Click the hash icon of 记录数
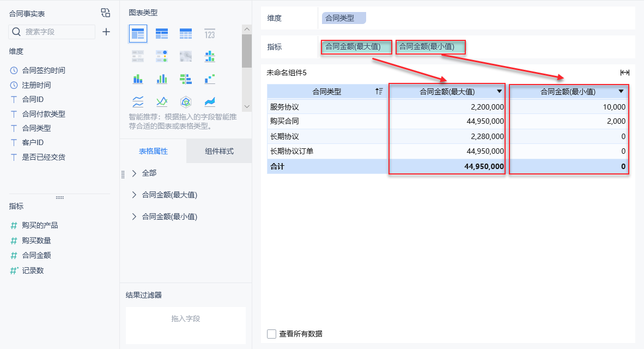 pyautogui.click(x=14, y=270)
